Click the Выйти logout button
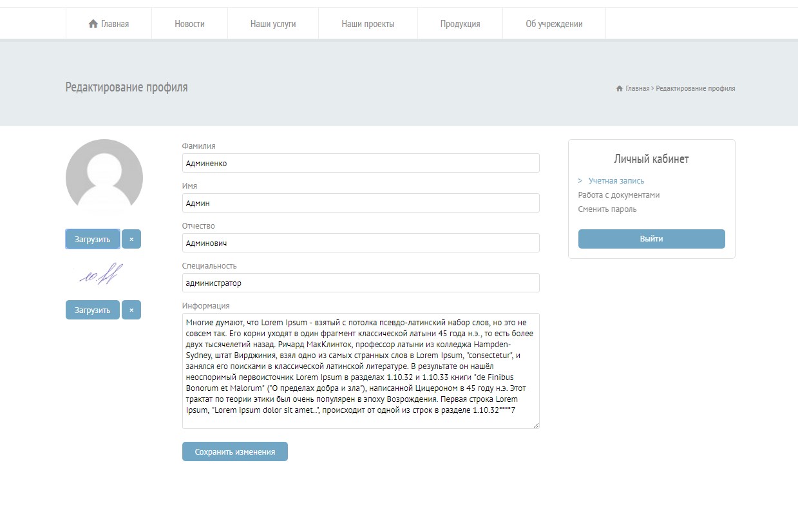Image resolution: width=798 pixels, height=532 pixels. coord(652,239)
